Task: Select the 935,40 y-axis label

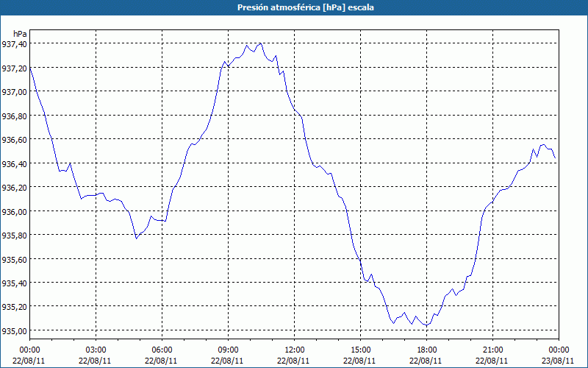Action: point(14,283)
